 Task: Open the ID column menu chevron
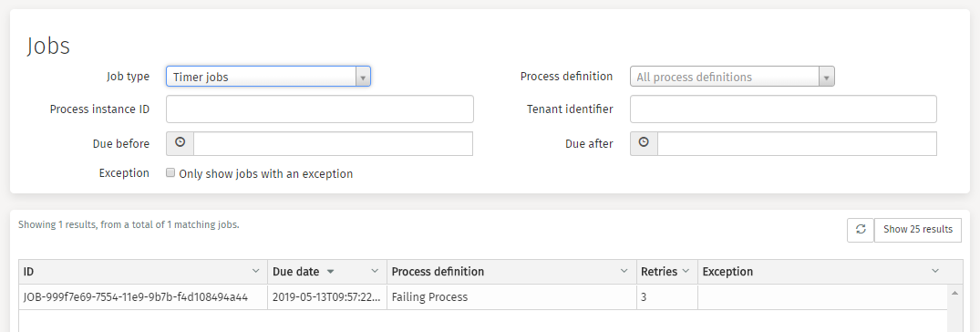point(255,272)
